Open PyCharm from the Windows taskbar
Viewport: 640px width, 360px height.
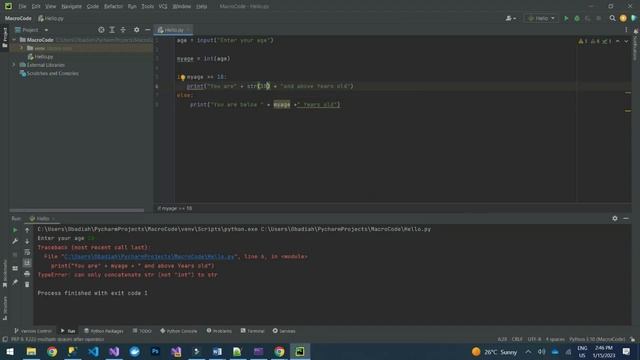click(300, 351)
